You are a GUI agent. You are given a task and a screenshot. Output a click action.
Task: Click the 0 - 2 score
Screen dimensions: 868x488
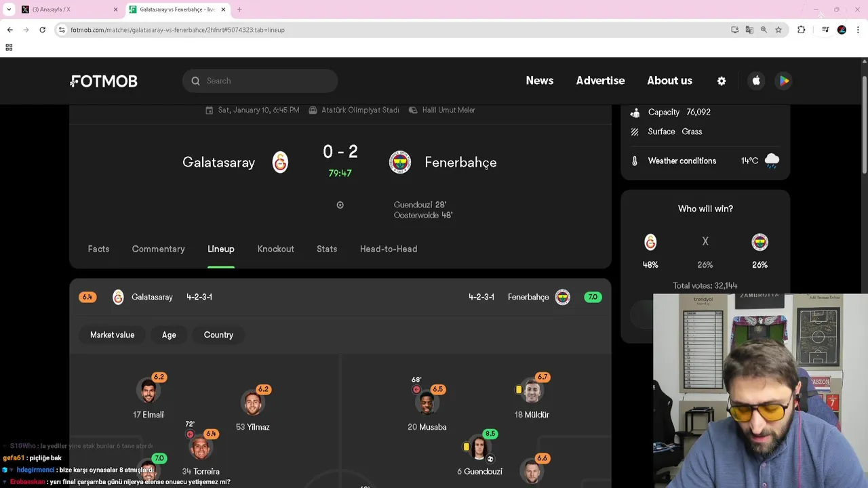pos(340,152)
